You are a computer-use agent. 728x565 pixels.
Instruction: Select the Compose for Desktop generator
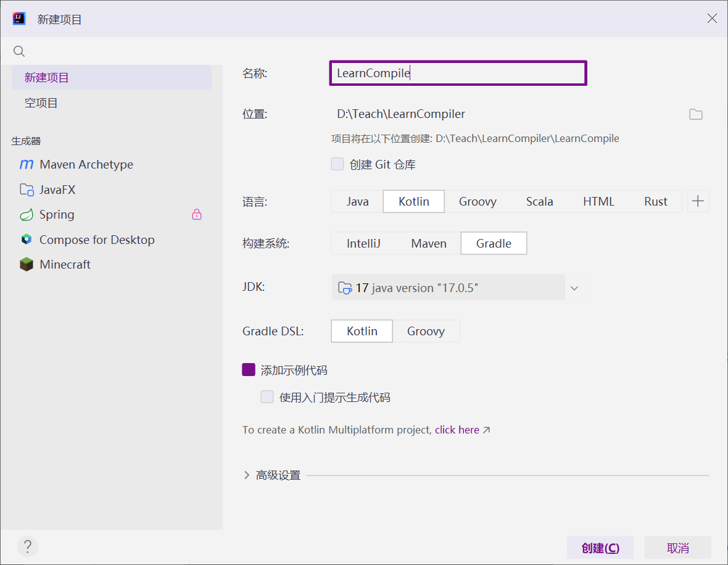[x=112, y=240]
